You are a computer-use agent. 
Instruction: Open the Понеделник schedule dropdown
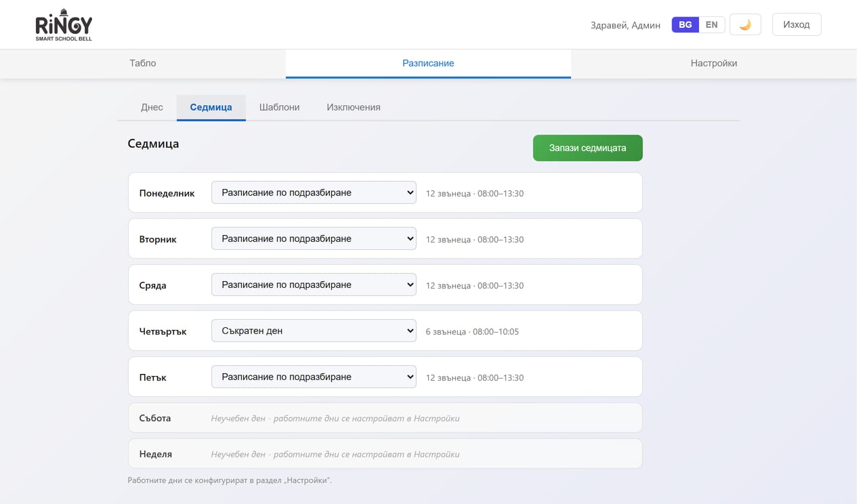coord(314,192)
